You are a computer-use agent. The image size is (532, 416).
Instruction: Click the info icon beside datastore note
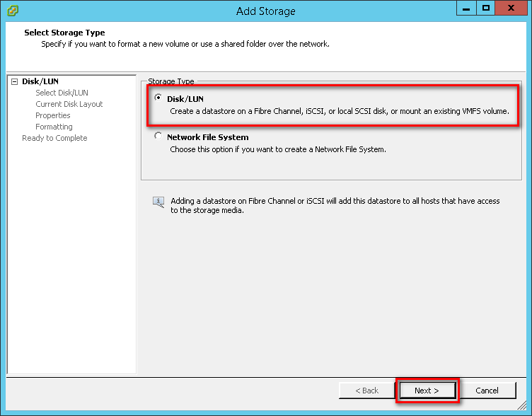[158, 202]
